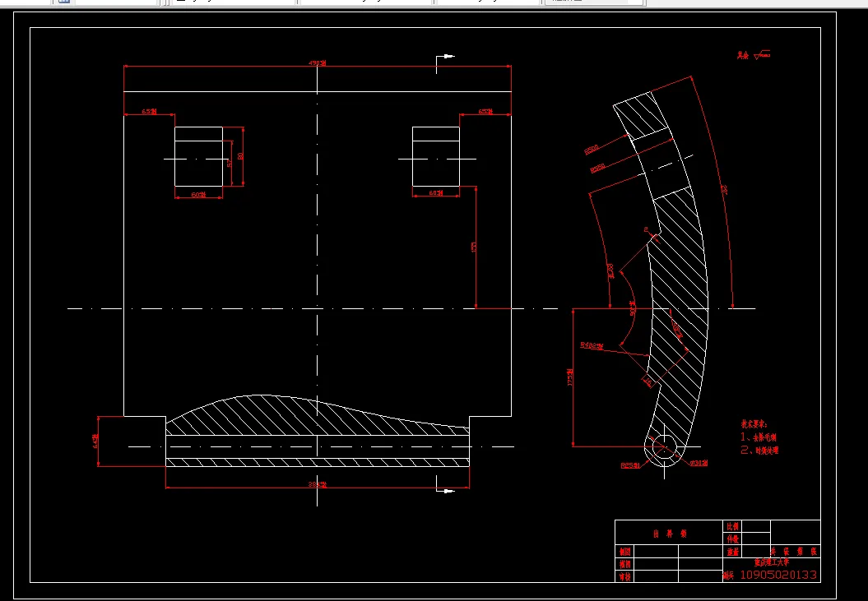
Task: Select the 审核 reviewer cell label
Action: (x=625, y=576)
